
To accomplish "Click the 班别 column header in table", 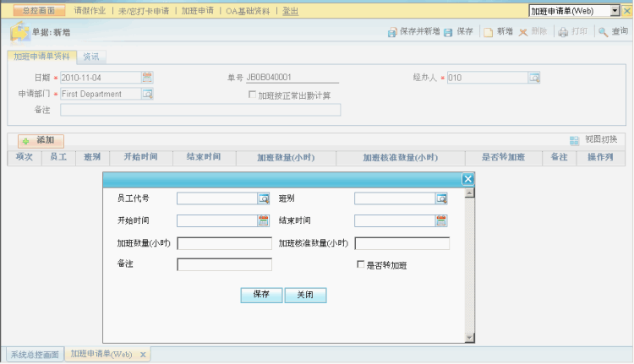I will pyautogui.click(x=92, y=157).
